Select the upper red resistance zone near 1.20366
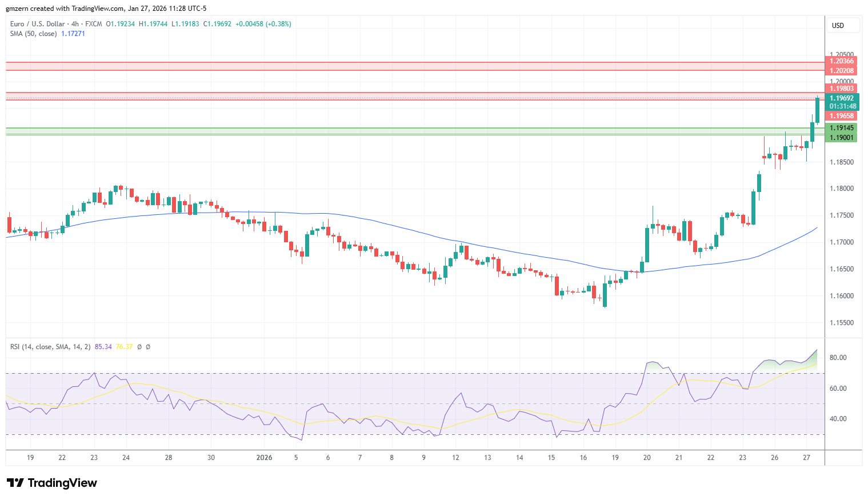Viewport: 868px width, 500px height. (x=415, y=66)
